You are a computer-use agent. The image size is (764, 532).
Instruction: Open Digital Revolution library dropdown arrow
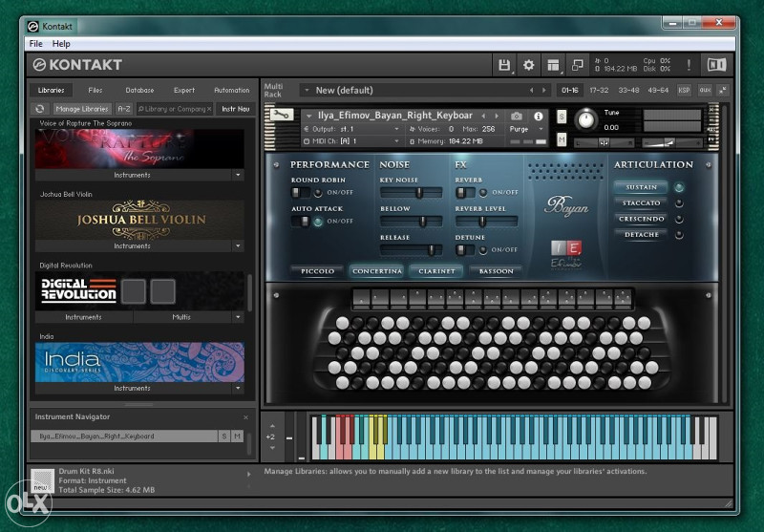click(238, 317)
